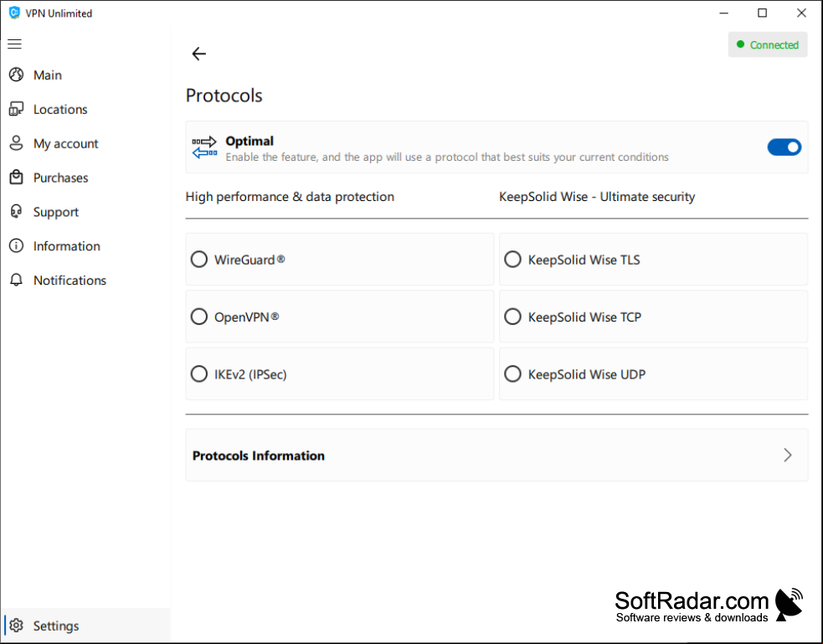This screenshot has width=823, height=644.
Task: Open the My account menu item
Action: point(85,143)
